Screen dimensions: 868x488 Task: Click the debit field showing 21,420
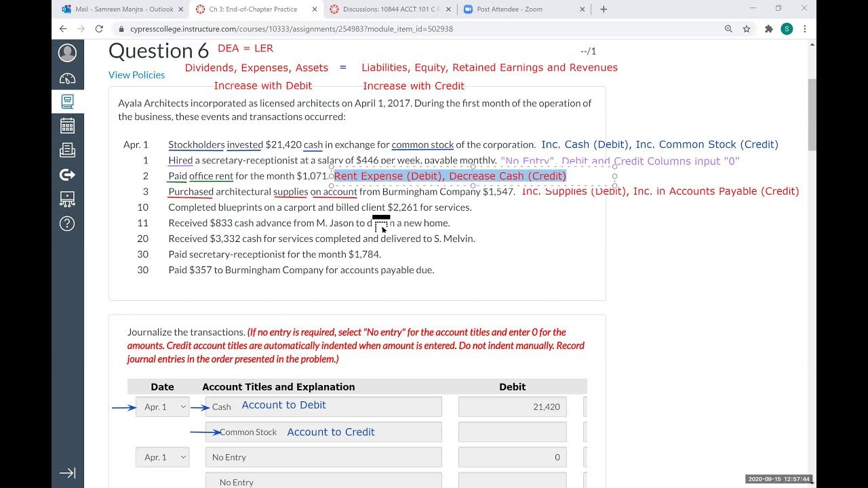point(512,407)
